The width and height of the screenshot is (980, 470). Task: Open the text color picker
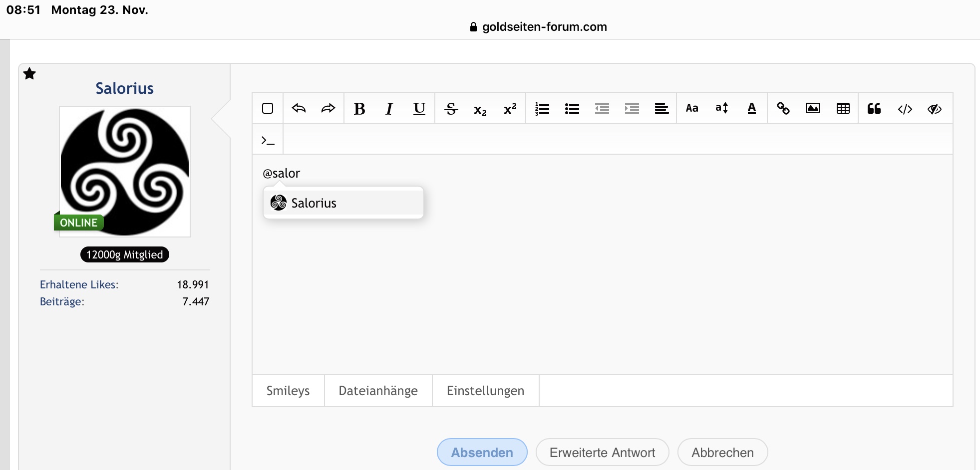click(752, 108)
